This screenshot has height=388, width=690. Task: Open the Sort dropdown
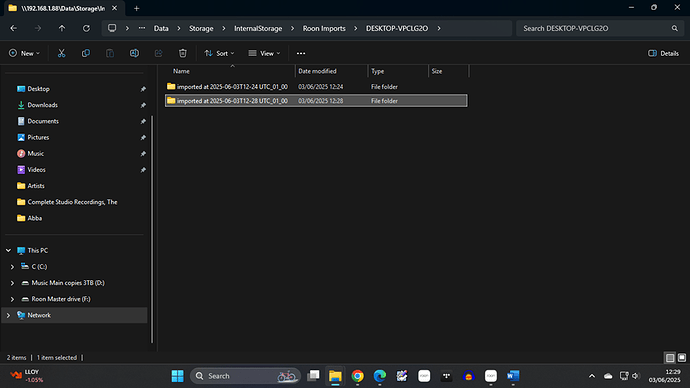point(219,53)
